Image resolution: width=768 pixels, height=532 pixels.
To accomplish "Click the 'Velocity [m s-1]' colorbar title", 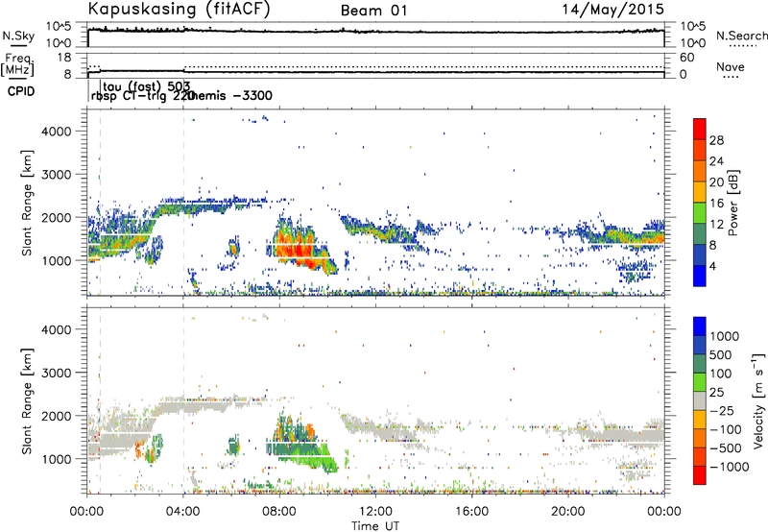I will [x=758, y=400].
